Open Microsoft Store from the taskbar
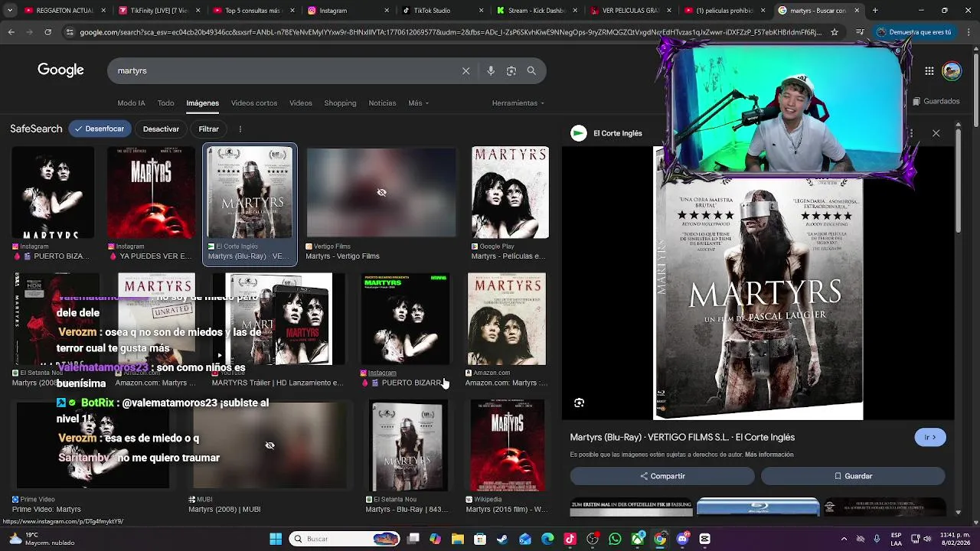980x551 pixels. tap(480, 539)
